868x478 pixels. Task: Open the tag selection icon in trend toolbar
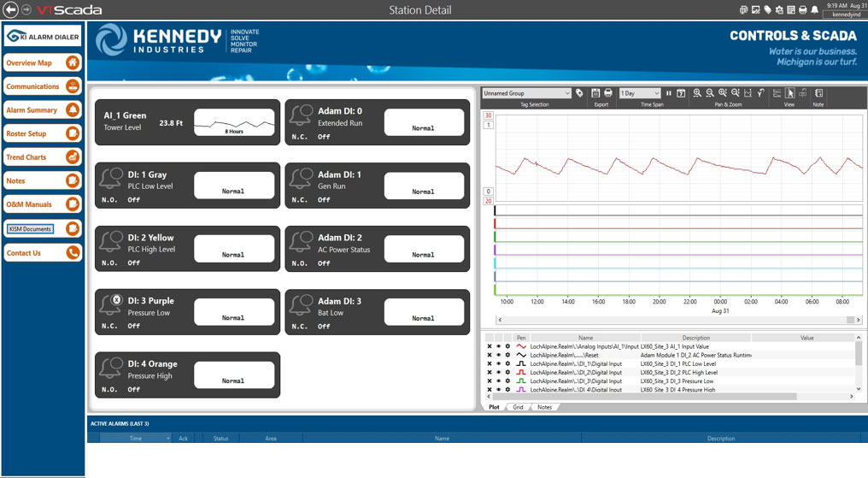pyautogui.click(x=579, y=93)
